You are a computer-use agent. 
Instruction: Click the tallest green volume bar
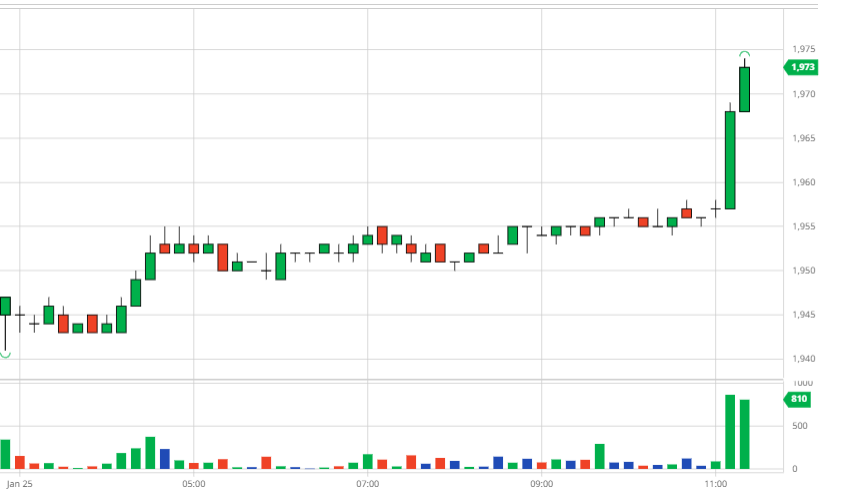pos(730,432)
